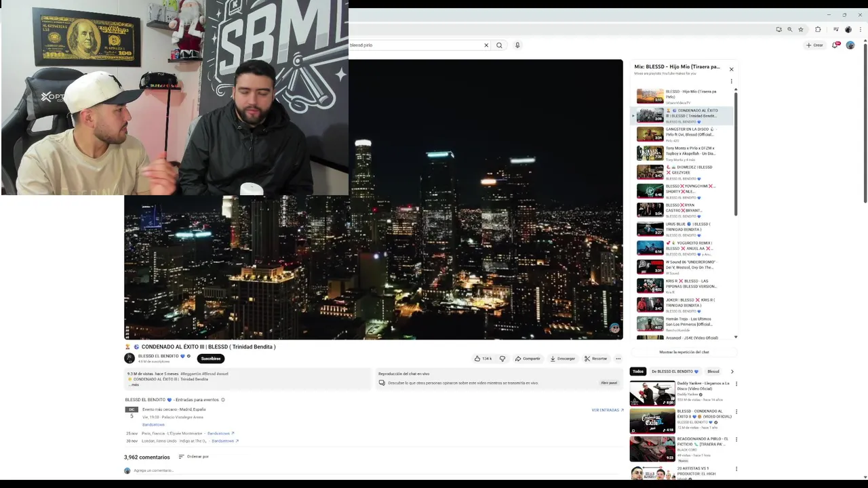Like the video (134 k)
The width and height of the screenshot is (868, 488).
[x=484, y=359]
